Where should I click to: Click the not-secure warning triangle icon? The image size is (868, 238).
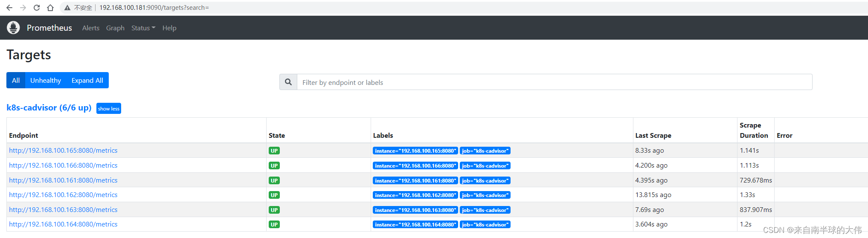tap(67, 8)
